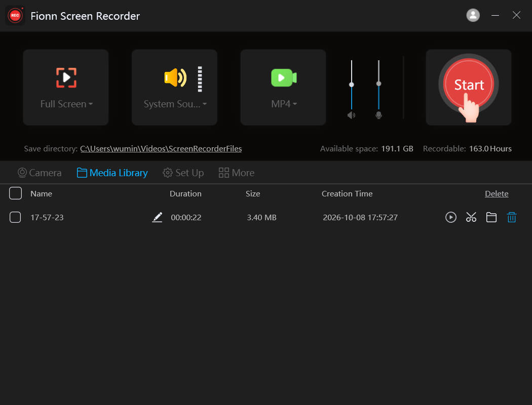Click the Name column header
532x405 pixels.
coord(42,193)
